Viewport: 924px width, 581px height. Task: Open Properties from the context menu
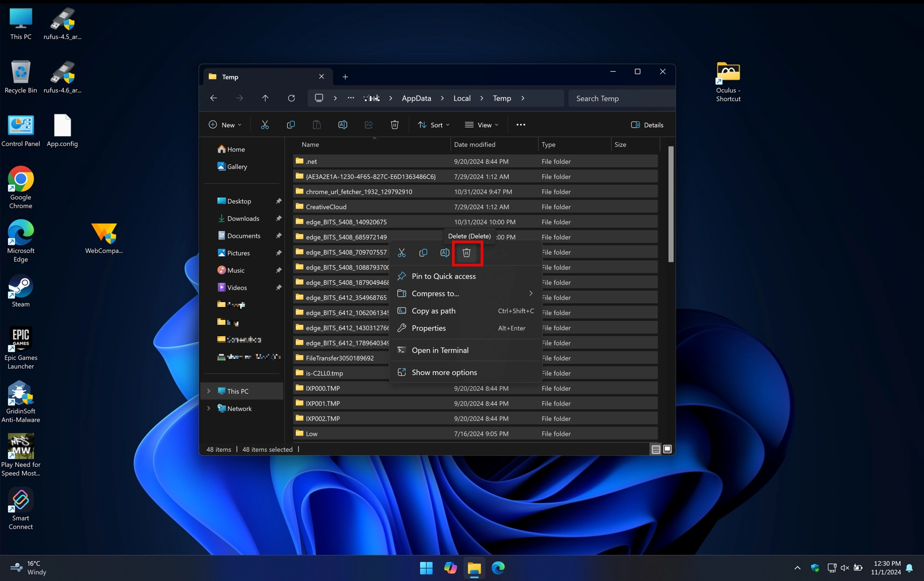click(428, 328)
